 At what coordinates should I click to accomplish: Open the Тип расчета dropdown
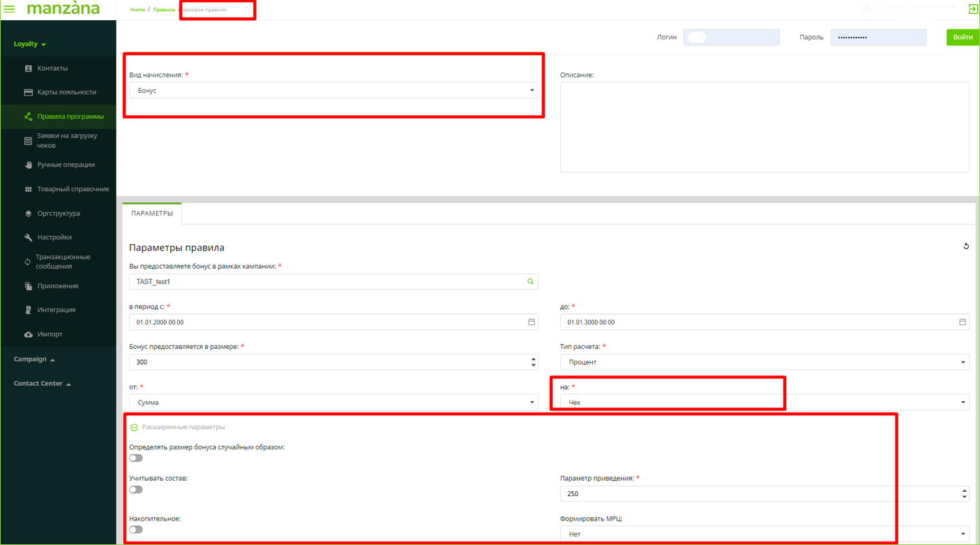[764, 362]
